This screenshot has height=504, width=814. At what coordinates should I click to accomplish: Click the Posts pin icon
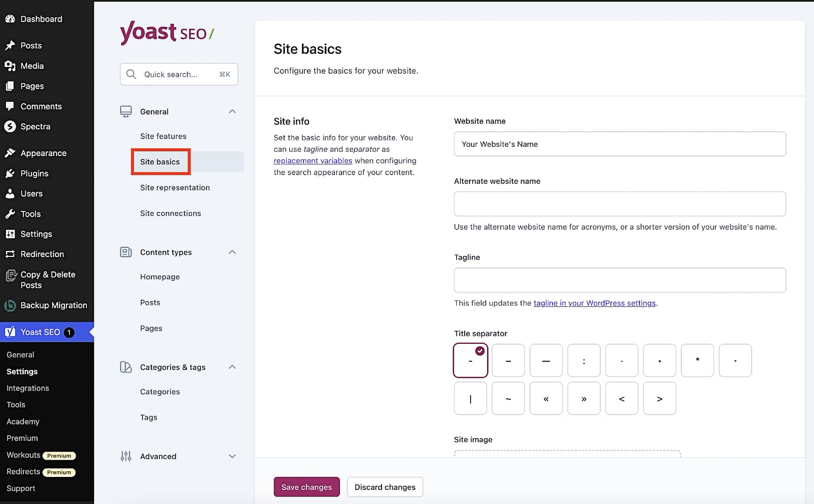tap(10, 45)
